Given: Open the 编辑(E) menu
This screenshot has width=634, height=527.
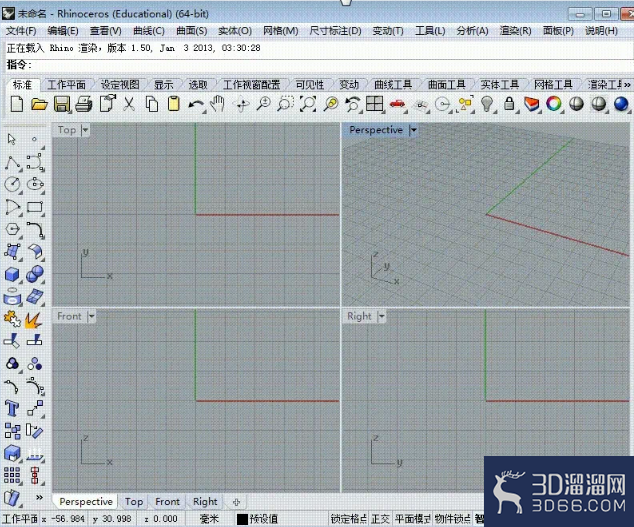Looking at the screenshot, I should 63,31.
